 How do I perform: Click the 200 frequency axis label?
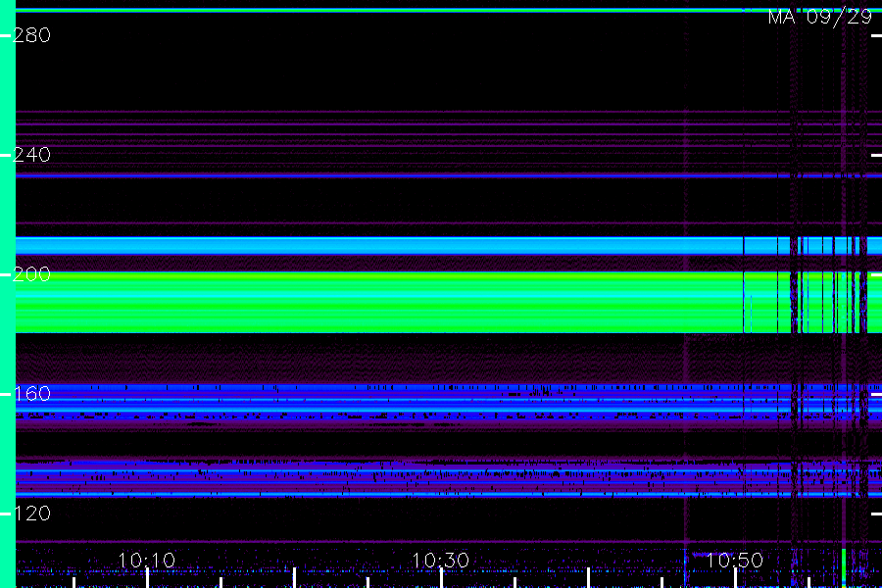31,274
